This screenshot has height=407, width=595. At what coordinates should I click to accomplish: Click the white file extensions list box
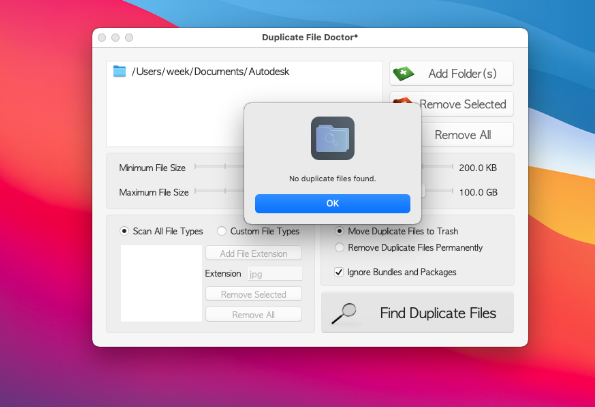pos(161,283)
